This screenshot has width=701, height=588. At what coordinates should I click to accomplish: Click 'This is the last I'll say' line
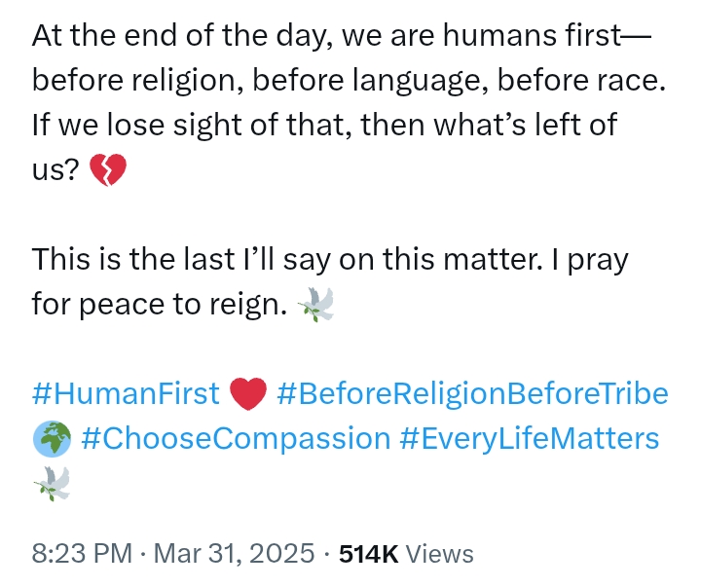click(330, 260)
